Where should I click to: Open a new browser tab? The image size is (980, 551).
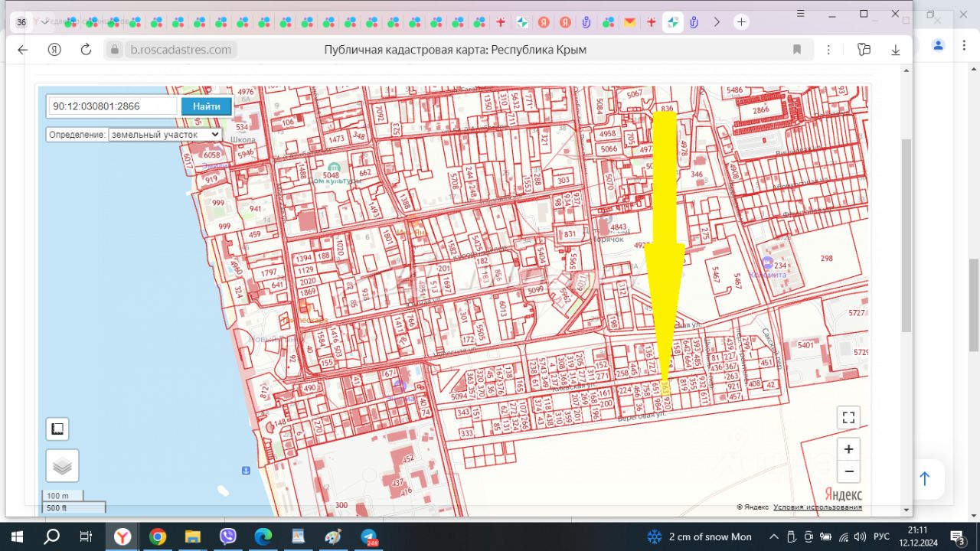[x=741, y=22]
